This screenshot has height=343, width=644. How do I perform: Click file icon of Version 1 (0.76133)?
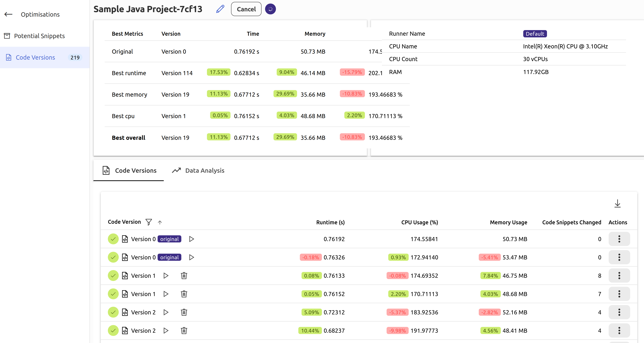click(125, 276)
